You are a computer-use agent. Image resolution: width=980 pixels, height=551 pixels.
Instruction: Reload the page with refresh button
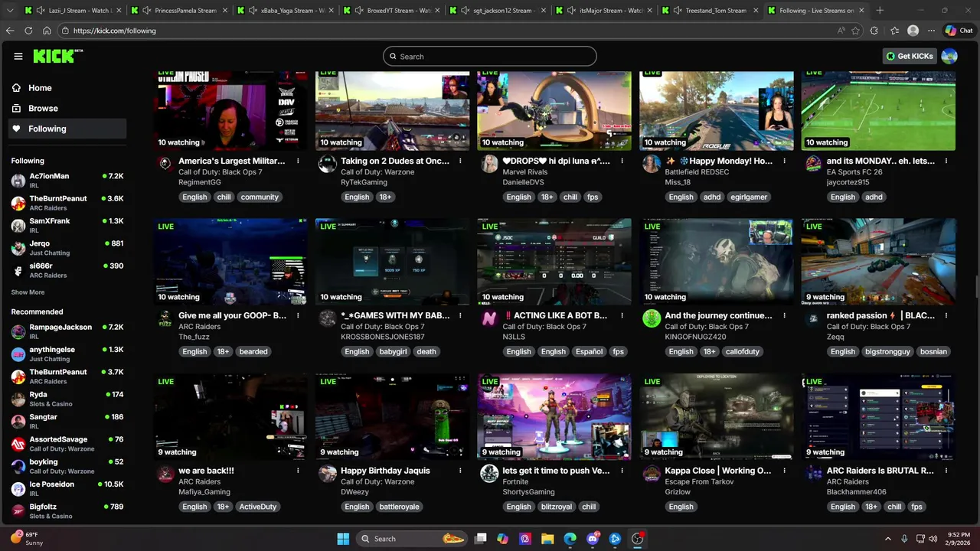coord(28,31)
